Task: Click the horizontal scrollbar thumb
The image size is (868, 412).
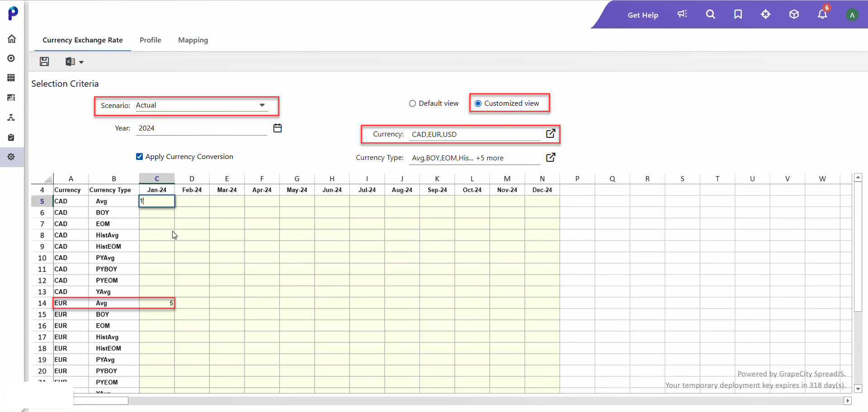Action: click(101, 401)
